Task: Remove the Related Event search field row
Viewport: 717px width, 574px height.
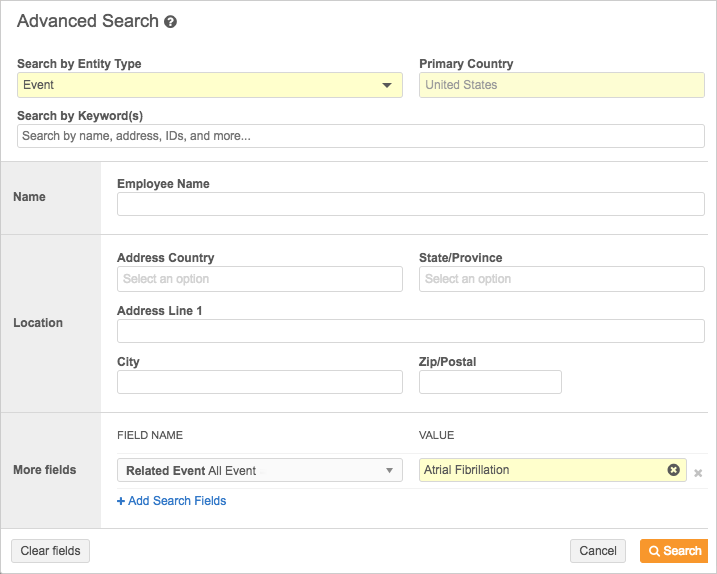Action: pyautogui.click(x=698, y=473)
